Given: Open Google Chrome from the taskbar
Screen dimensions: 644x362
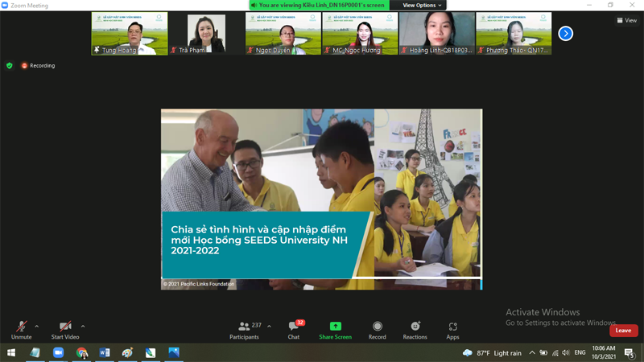Looking at the screenshot, I should [82, 352].
